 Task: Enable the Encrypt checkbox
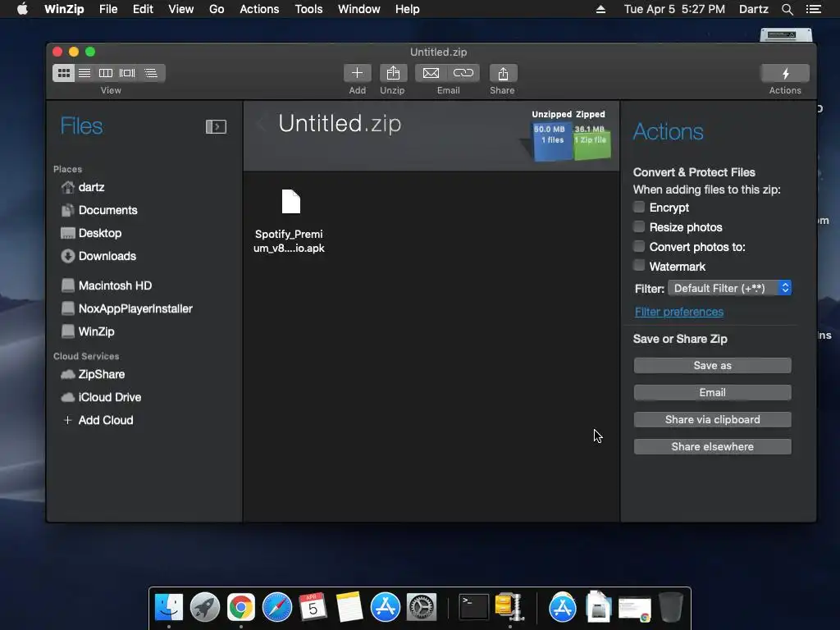coord(638,207)
